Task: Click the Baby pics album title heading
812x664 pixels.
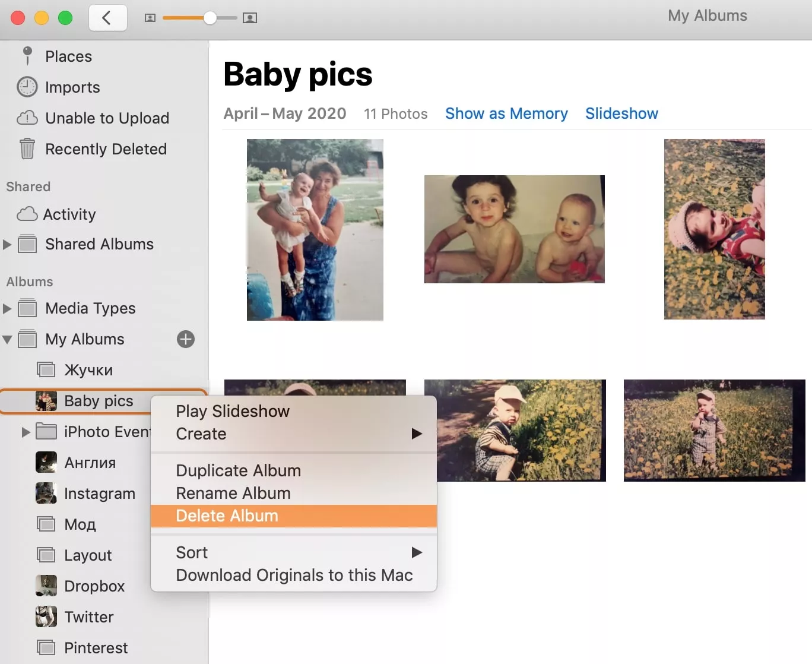Action: [x=298, y=75]
